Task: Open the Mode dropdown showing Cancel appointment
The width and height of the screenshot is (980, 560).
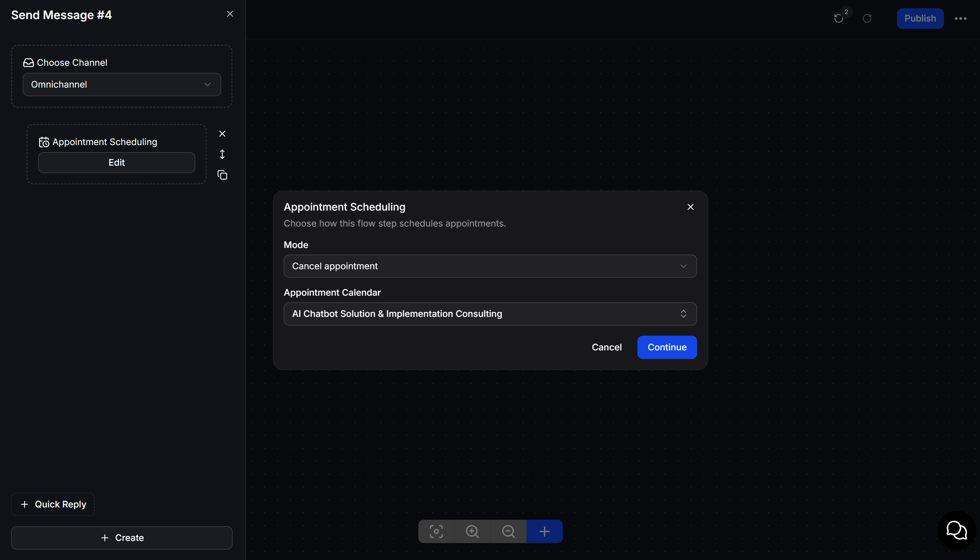Action: point(490,266)
